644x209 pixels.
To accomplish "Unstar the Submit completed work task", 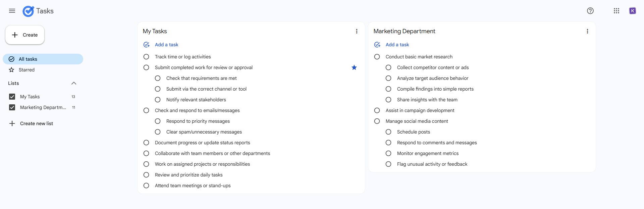I will tap(354, 67).
